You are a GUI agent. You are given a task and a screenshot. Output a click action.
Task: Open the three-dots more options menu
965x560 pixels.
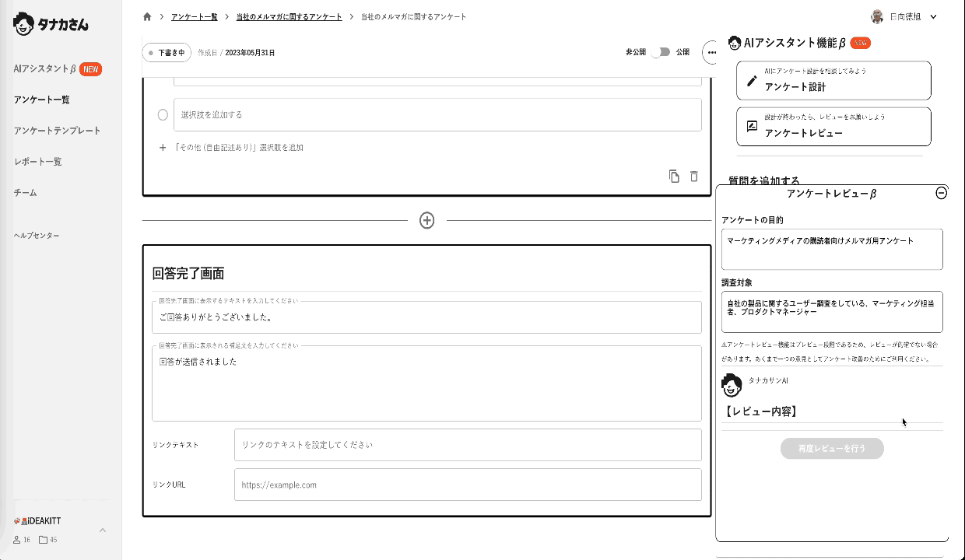tap(710, 52)
